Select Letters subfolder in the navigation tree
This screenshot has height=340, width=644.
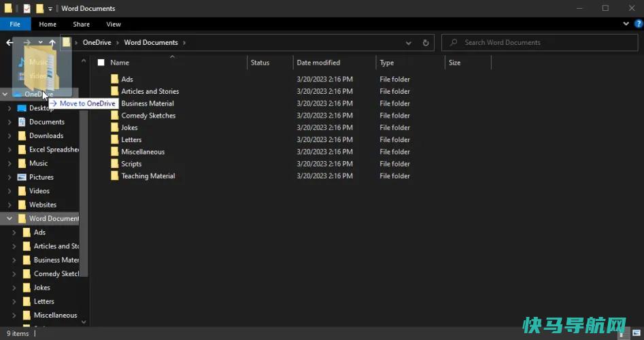click(44, 301)
